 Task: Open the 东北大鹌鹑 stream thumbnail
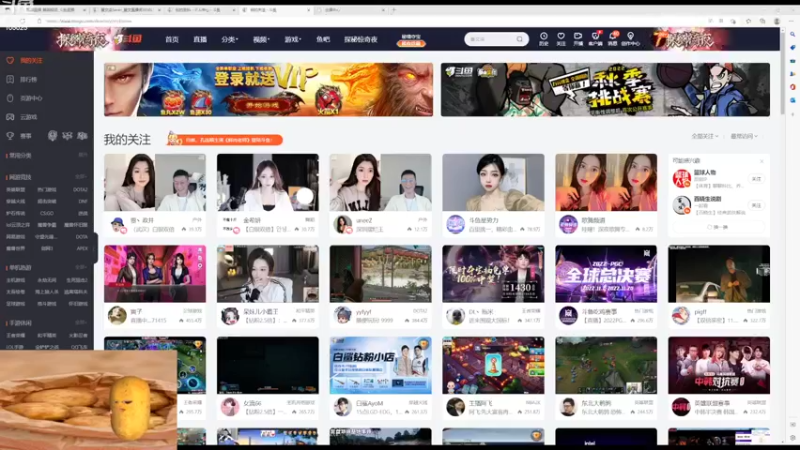point(606,365)
